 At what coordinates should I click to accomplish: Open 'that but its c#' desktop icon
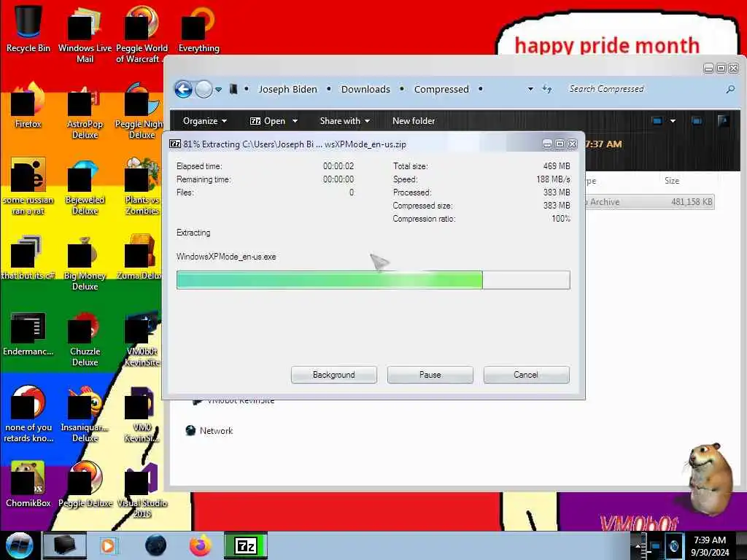coord(28,257)
